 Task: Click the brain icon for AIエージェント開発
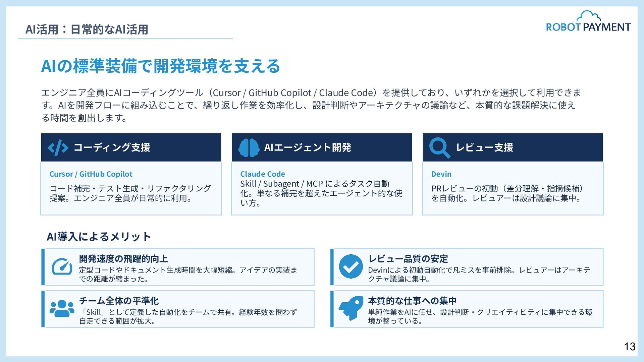pyautogui.click(x=249, y=147)
